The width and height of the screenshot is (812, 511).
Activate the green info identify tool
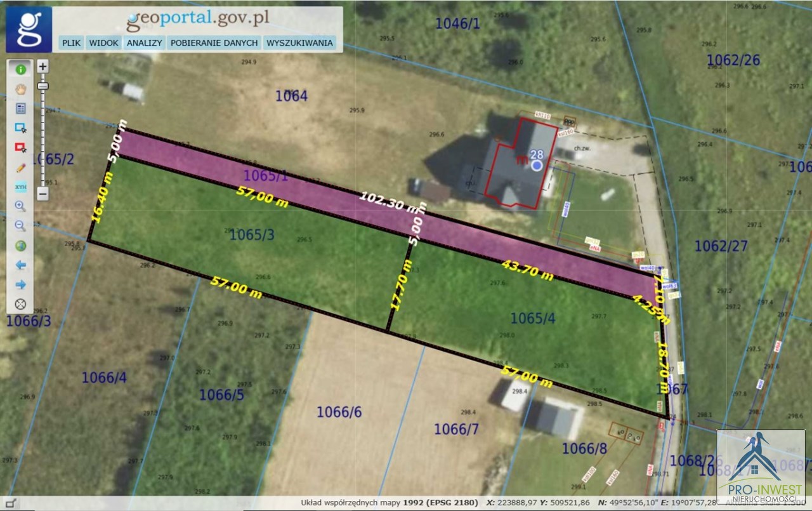20,69
